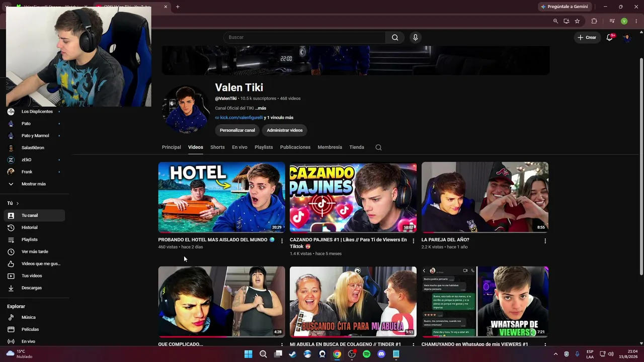Open options menu for CAZANDO PAJINES video
Image resolution: width=644 pixels, height=362 pixels.
point(414,241)
